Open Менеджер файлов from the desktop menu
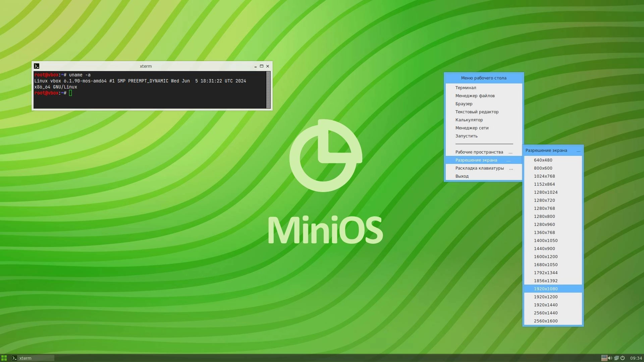 (x=484, y=96)
